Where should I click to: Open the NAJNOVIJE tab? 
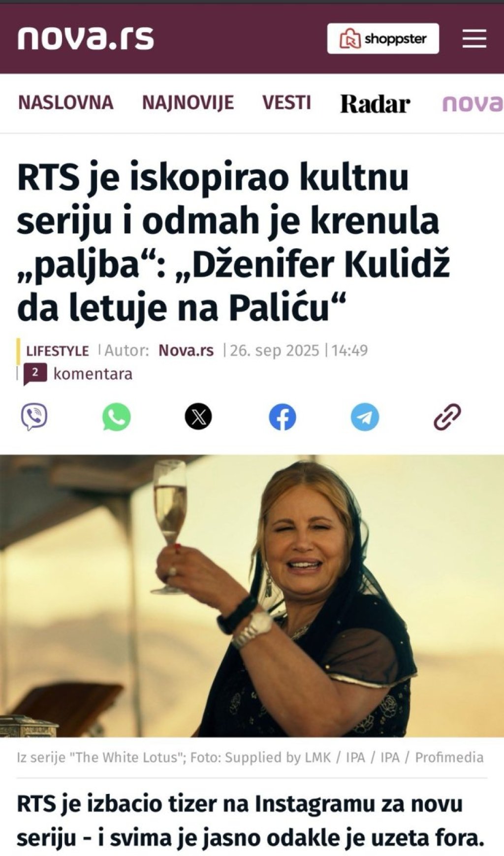188,102
